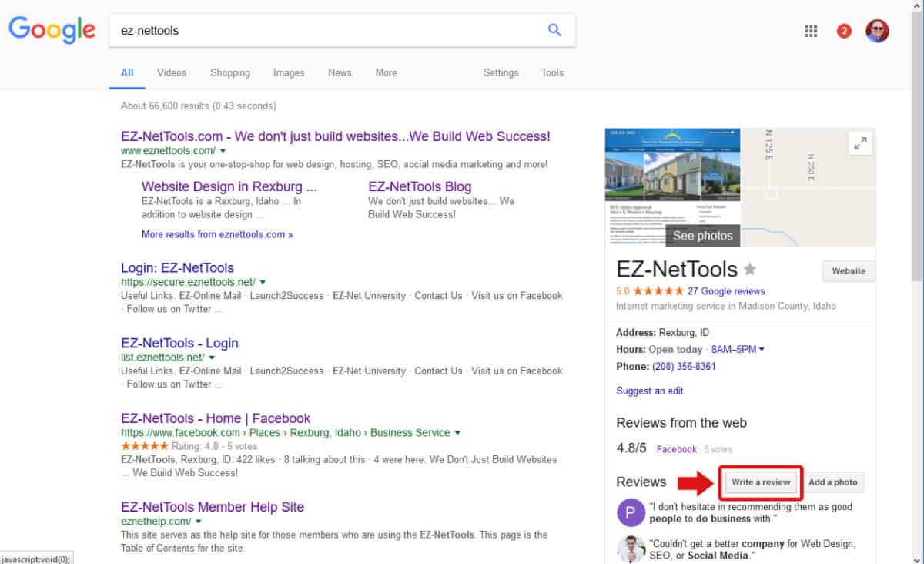
Task: Open the Google apps grid
Action: point(811,31)
